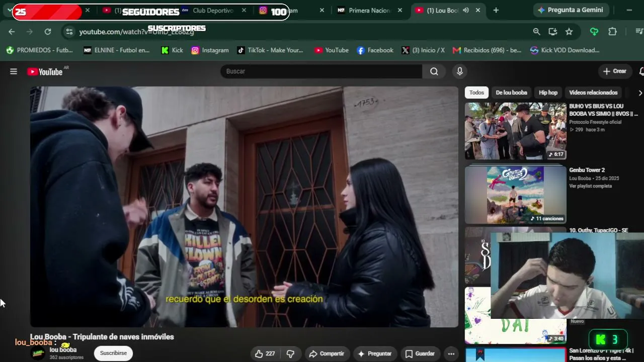Open the TikTok bookmark
Screen dimensions: 644x362
pos(270,50)
